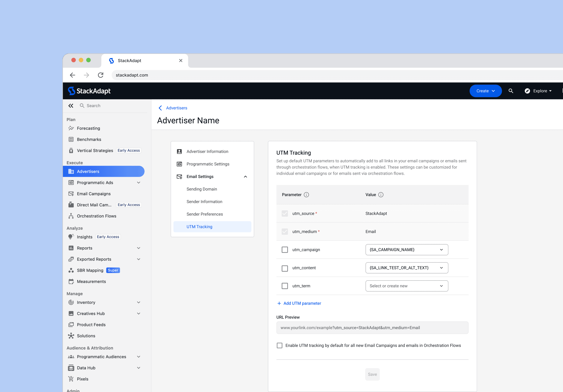Click the Vertical Strategies icon
The width and height of the screenshot is (563, 392).
(71, 151)
